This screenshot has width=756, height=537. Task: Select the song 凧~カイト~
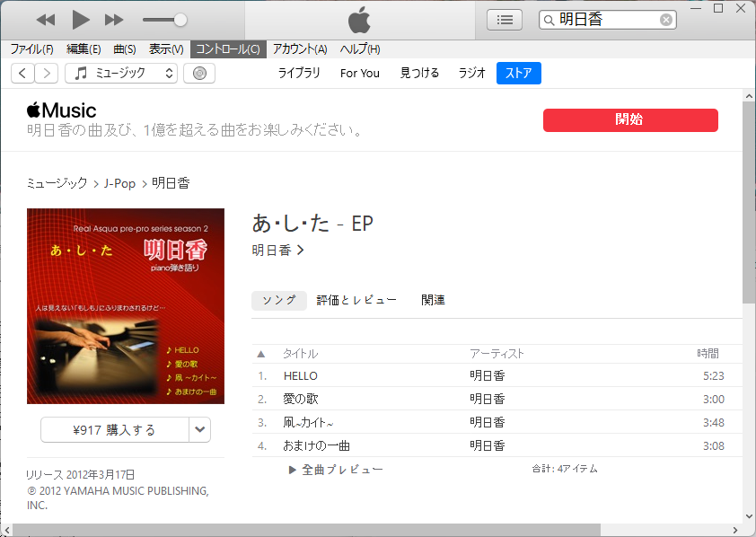click(x=308, y=423)
